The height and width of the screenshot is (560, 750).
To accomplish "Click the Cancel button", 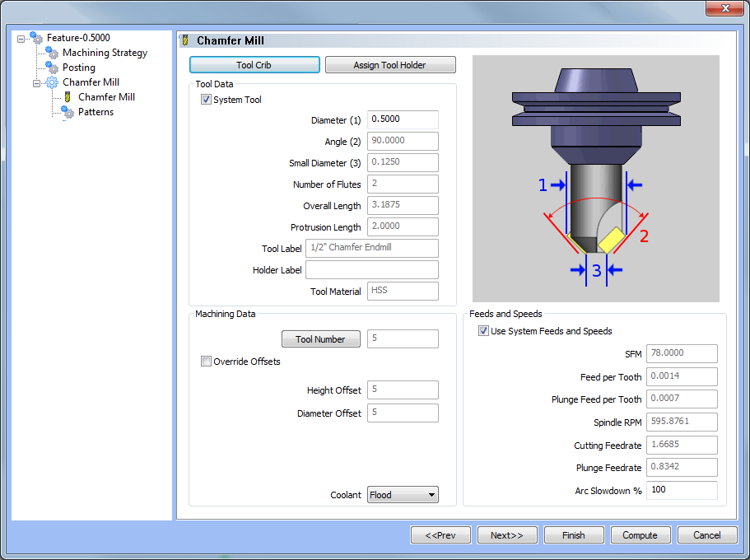I will click(707, 535).
